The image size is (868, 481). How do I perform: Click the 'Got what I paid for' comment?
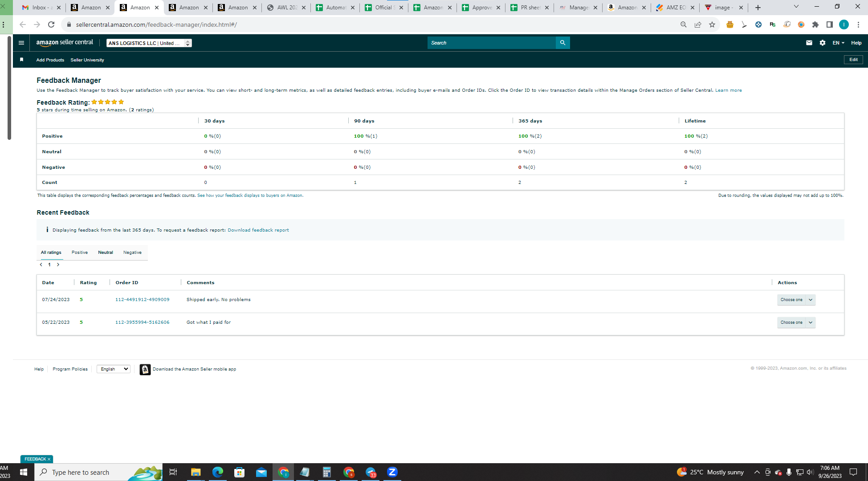click(x=209, y=322)
